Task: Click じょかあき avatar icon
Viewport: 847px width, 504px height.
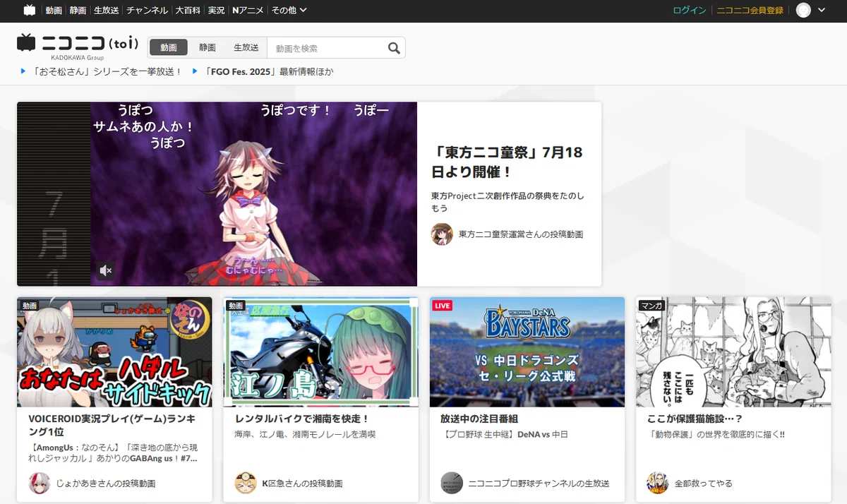Action: [x=39, y=484]
